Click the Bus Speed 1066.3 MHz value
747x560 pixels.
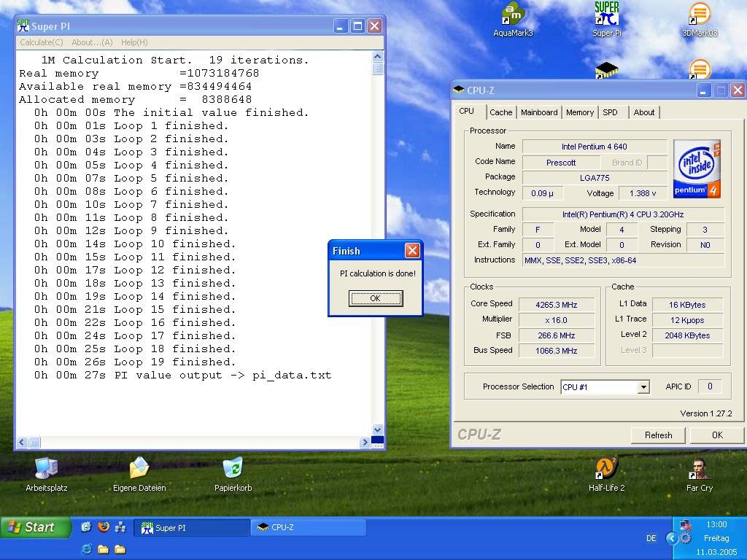point(557,351)
